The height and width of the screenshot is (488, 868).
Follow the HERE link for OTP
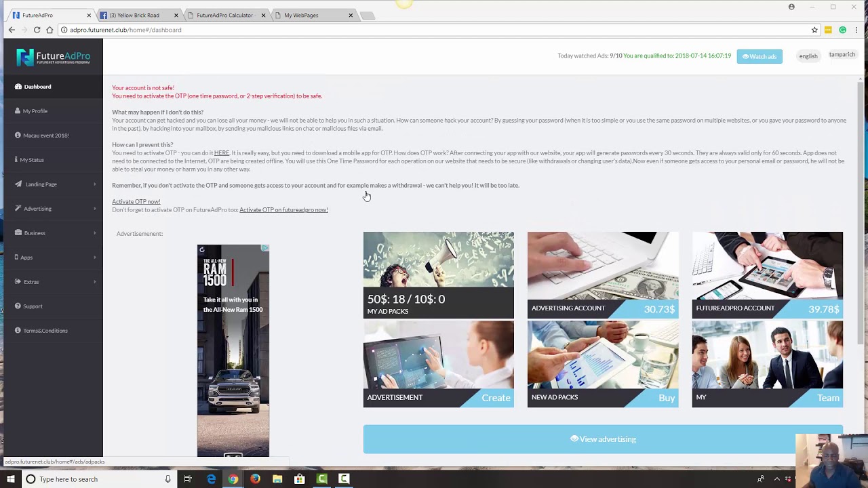[222, 153]
